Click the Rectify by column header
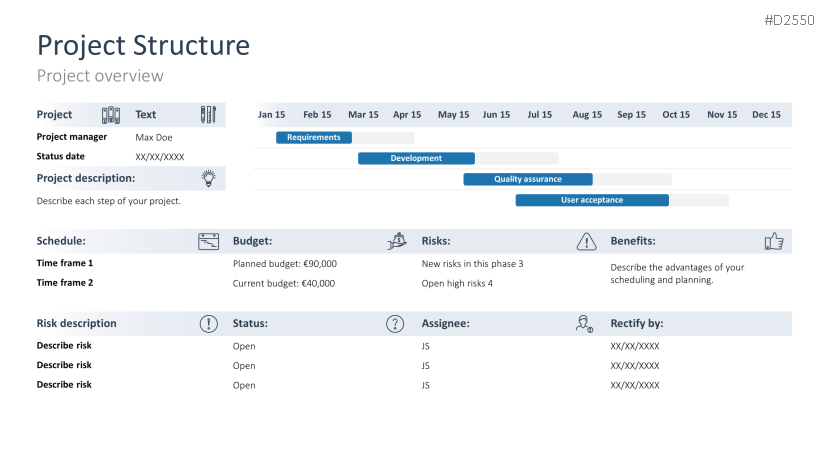Image resolution: width=829 pixels, height=466 pixels. 637,323
